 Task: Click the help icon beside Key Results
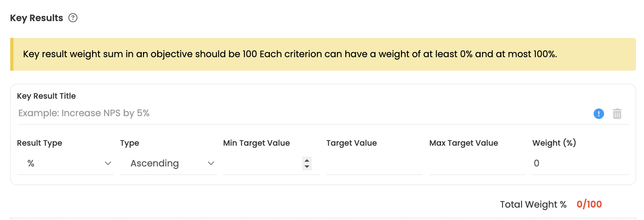(x=73, y=18)
